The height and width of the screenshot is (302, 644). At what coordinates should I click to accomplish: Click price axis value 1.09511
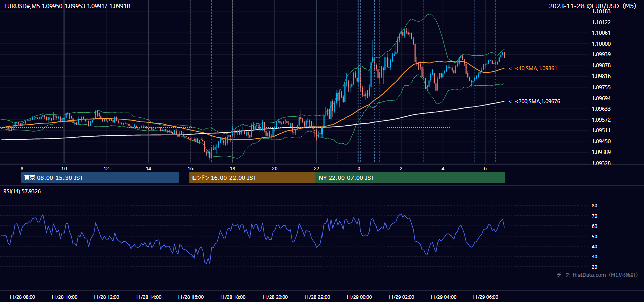(601, 130)
